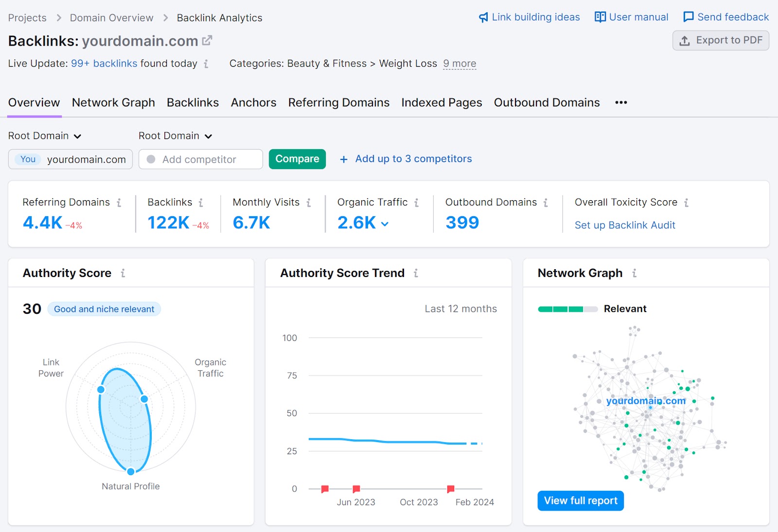
Task: Click the Network Graph panel info icon
Action: (635, 273)
